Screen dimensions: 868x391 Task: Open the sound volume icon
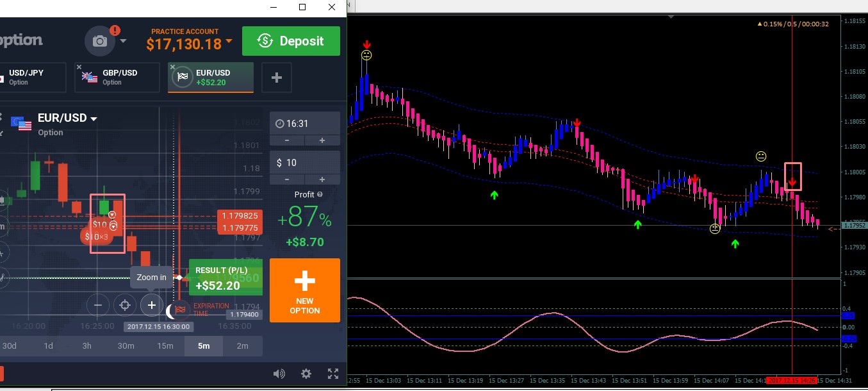[279, 374]
